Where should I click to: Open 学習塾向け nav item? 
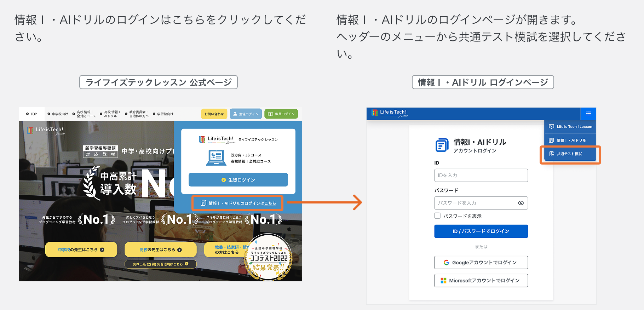tap(163, 114)
